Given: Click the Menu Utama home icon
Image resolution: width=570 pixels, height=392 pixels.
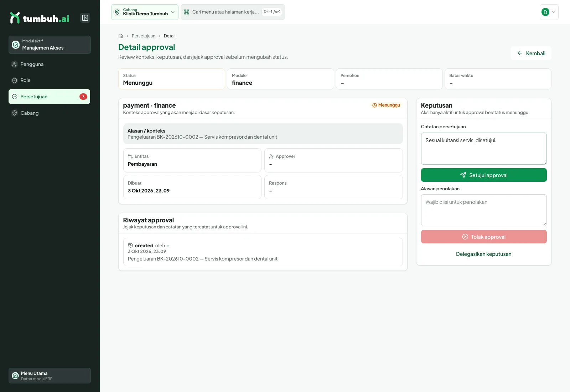Looking at the screenshot, I should pyautogui.click(x=15, y=376).
